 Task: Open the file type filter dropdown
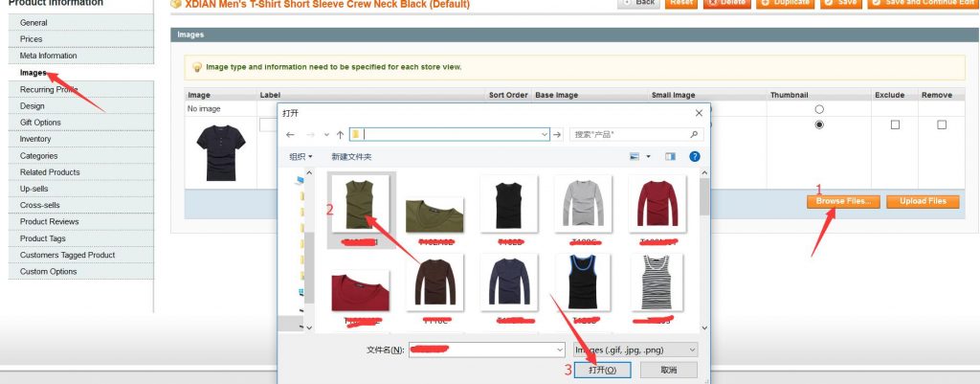point(635,350)
